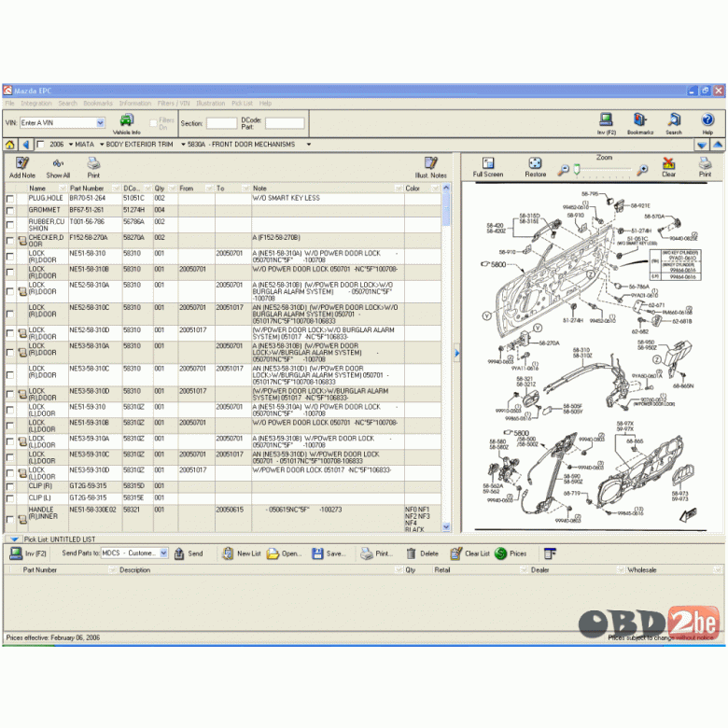Viewport: 728px width, 728px height.
Task: Open dropdown arrow after FRONT DOOR MECHANISMS
Action: coord(309,145)
